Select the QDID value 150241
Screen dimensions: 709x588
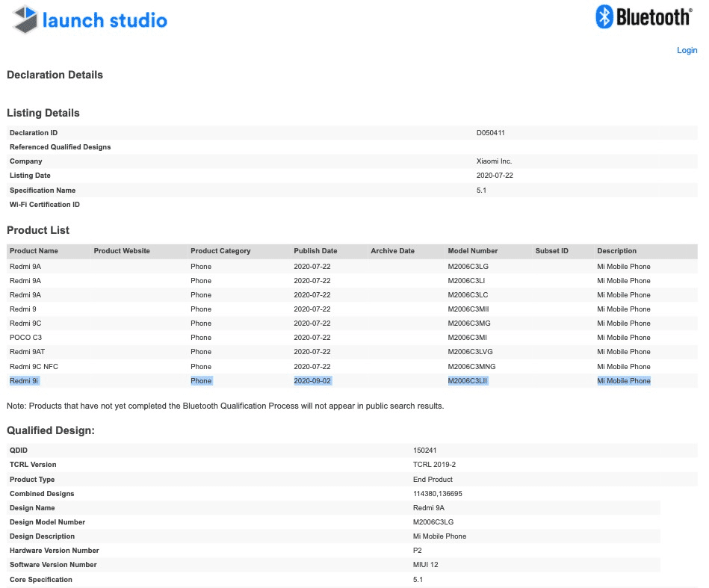point(424,450)
